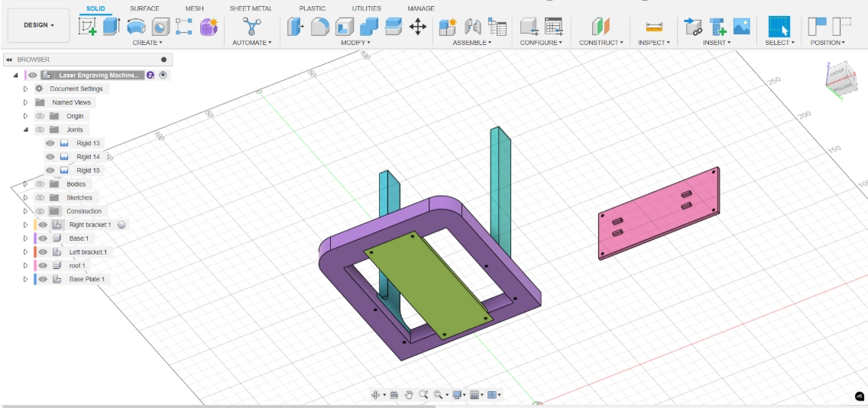
Task: Click the Capture Position icon
Action: point(817,26)
